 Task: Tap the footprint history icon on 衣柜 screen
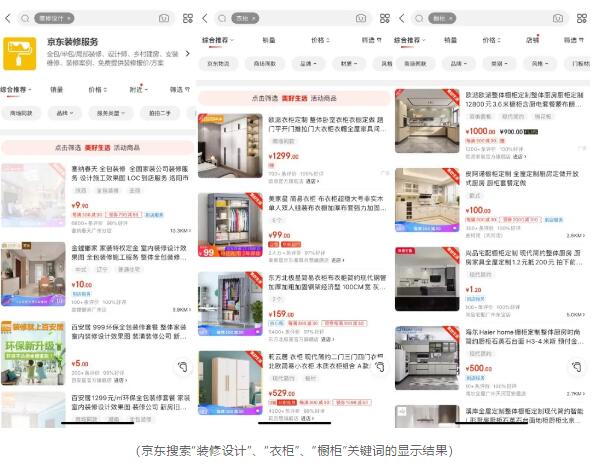[x=380, y=366]
